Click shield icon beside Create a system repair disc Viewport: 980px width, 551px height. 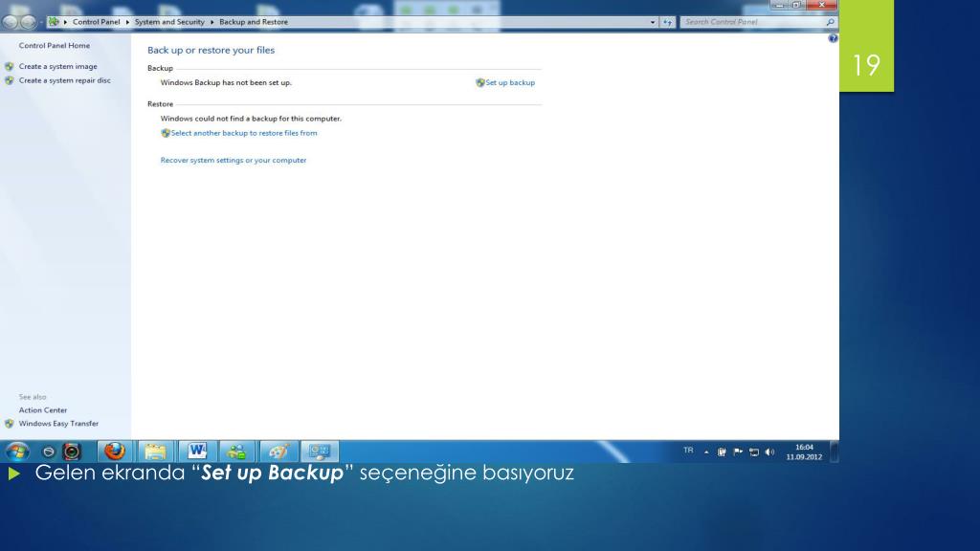click(9, 80)
